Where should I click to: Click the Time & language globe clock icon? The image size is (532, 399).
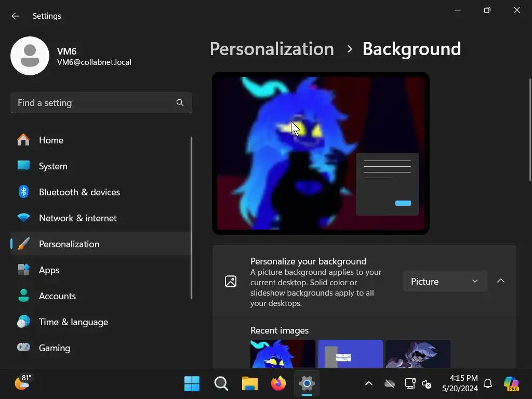point(23,321)
